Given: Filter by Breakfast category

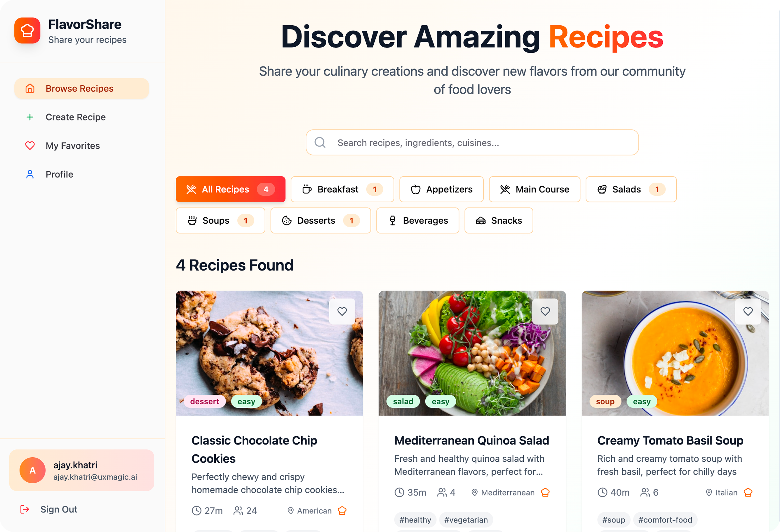Looking at the screenshot, I should pos(342,189).
